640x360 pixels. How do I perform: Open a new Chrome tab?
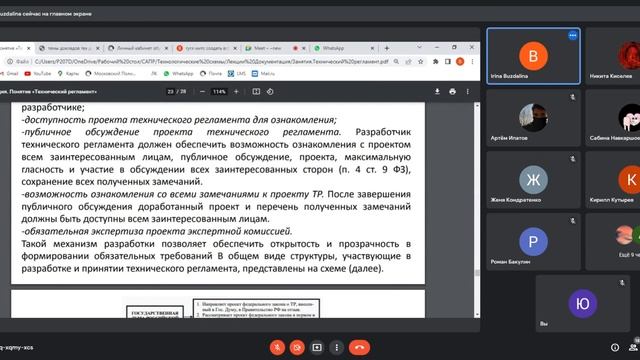[387, 48]
